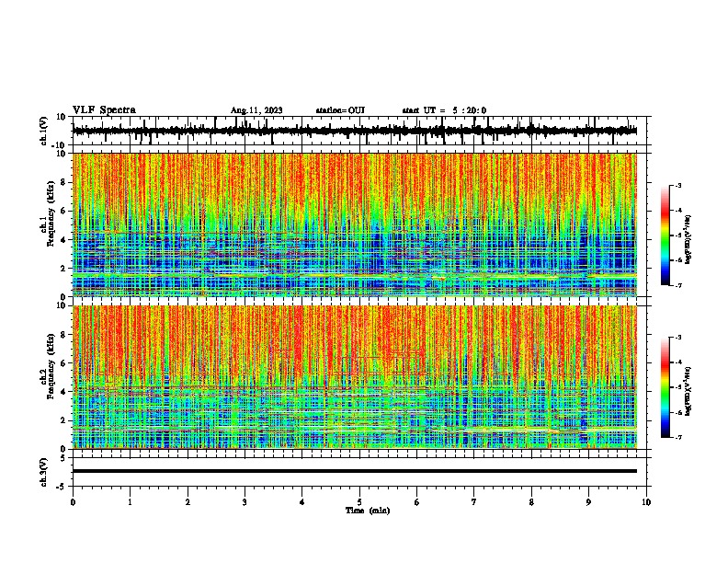The width and height of the screenshot is (728, 563).
Task: Click the "VLF Spectra" plot title
Action: (x=104, y=110)
